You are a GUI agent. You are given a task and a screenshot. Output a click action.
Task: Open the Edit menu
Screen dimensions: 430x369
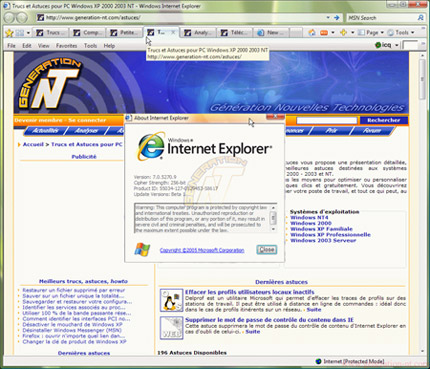point(27,46)
